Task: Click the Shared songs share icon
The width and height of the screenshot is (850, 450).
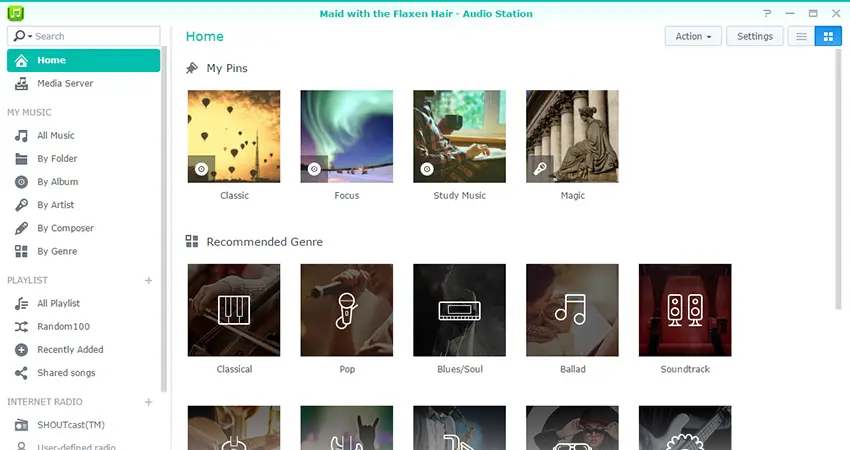Action: coord(21,373)
